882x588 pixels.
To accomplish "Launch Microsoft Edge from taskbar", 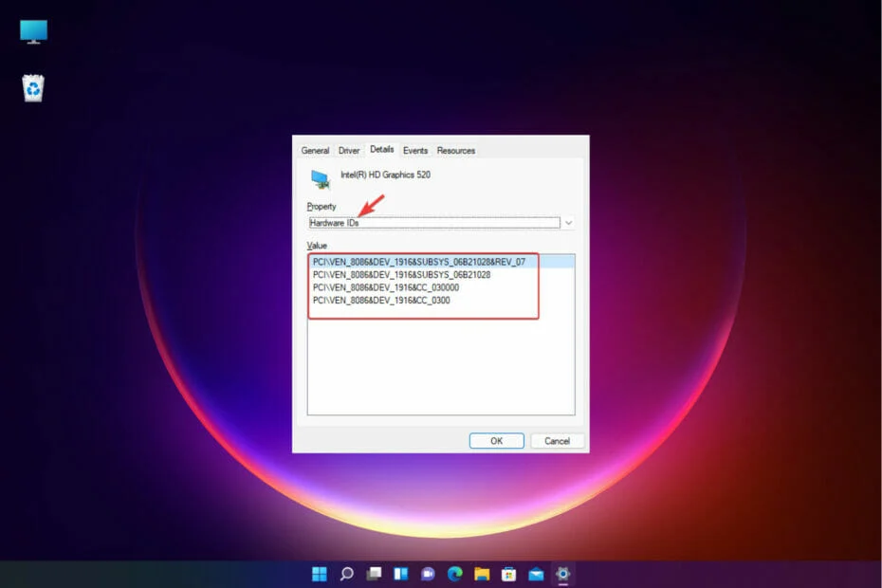I will [x=454, y=574].
